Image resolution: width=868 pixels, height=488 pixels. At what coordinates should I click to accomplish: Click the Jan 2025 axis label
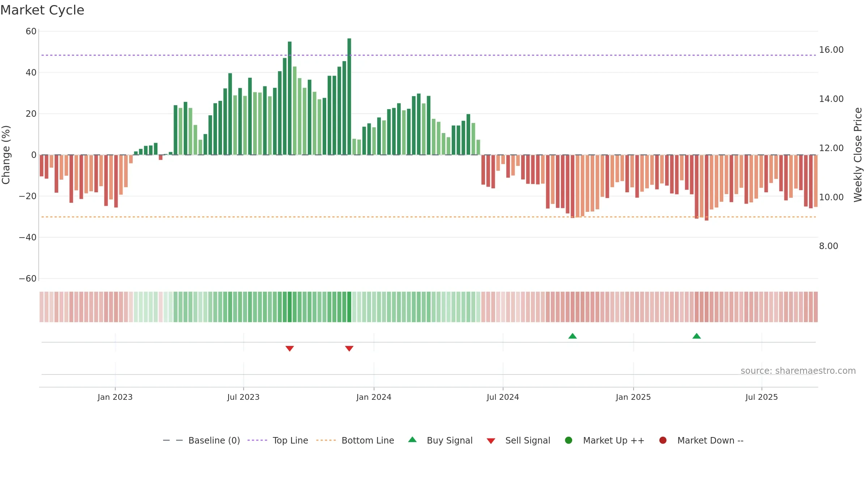[x=633, y=397]
